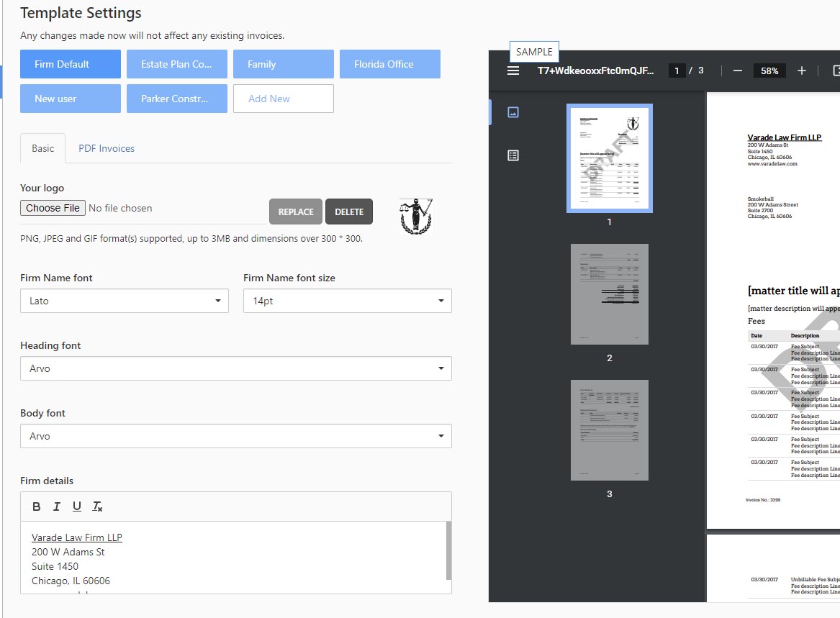Image resolution: width=840 pixels, height=618 pixels.
Task: Click '200 W Adams St' in Firm details
Action: click(68, 552)
